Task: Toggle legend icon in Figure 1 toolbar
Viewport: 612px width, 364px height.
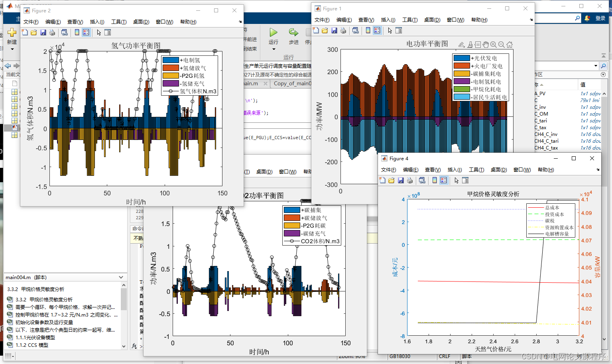Action: coord(377,30)
